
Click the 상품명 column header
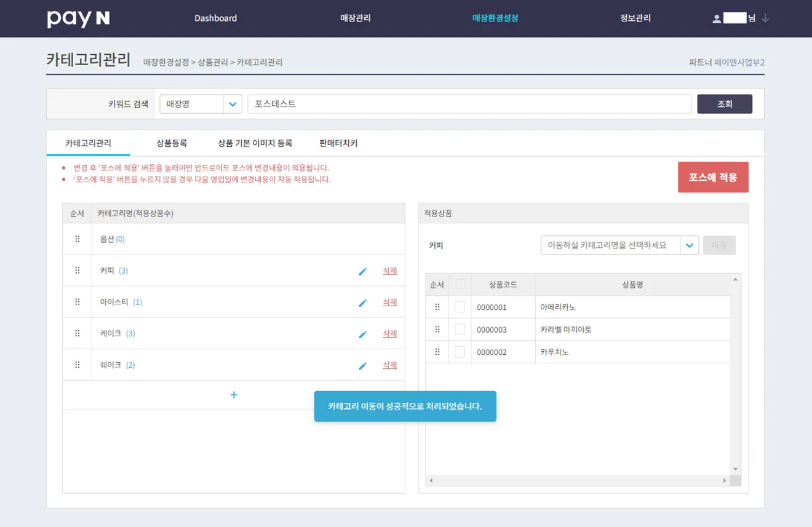tap(632, 285)
